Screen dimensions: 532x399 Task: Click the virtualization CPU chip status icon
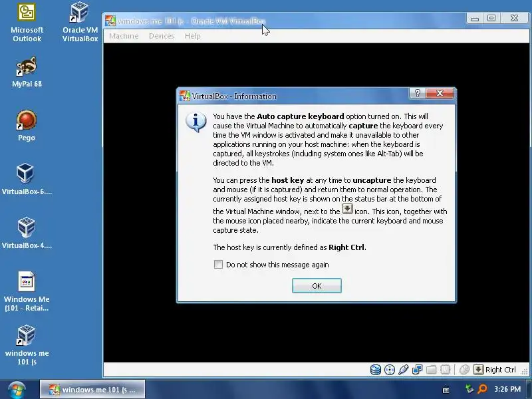click(445, 370)
